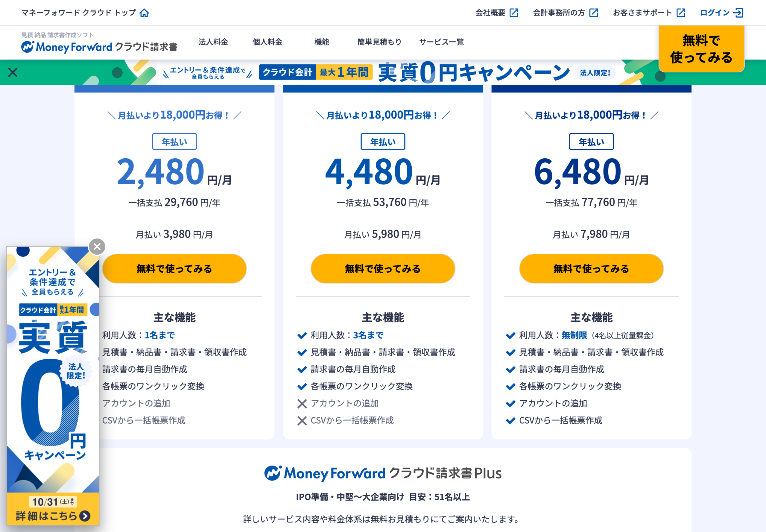This screenshot has height=532, width=766.
Task: Click the external link icon beside お客さまサポート
Action: pos(681,13)
